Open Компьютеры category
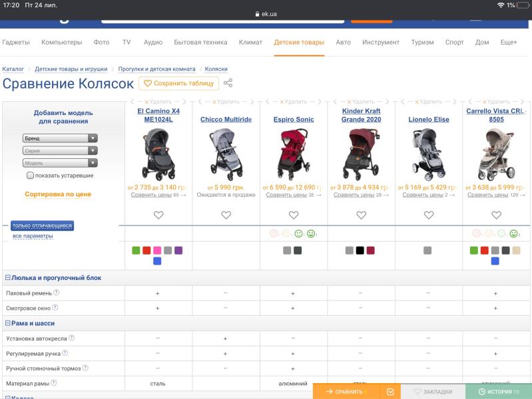The height and width of the screenshot is (399, 532). [x=62, y=42]
